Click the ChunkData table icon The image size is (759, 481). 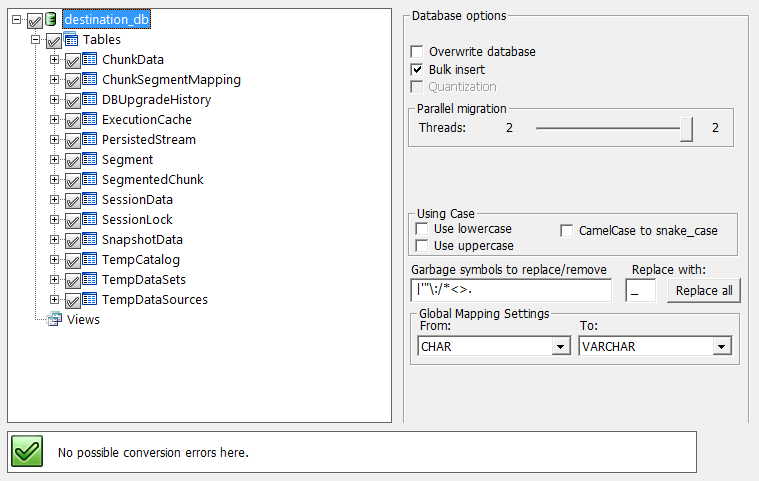click(90, 59)
